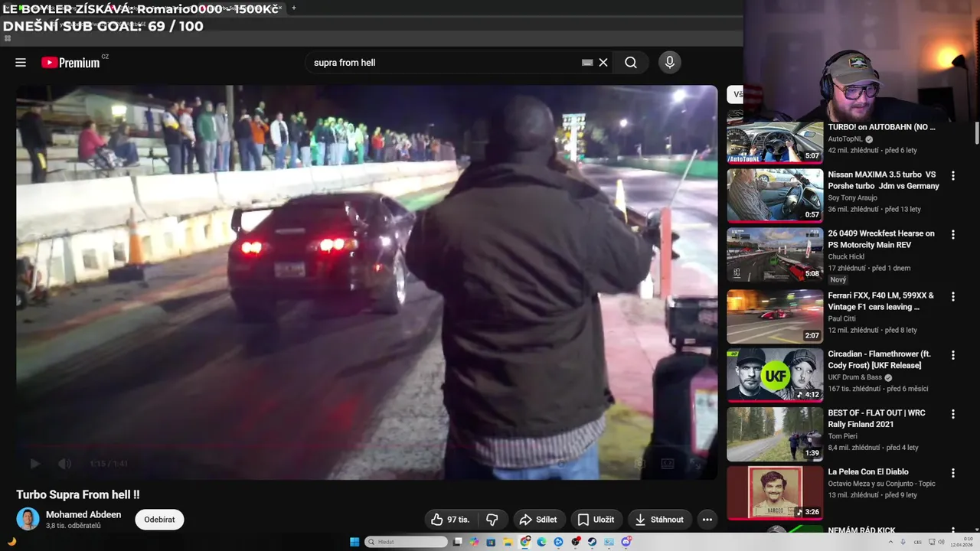Open Task View on taskbar
The height and width of the screenshot is (551, 980).
click(457, 542)
